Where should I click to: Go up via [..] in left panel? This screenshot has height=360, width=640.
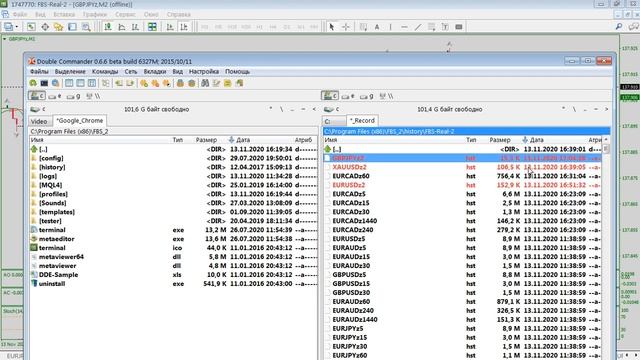pyautogui.click(x=173, y=149)
